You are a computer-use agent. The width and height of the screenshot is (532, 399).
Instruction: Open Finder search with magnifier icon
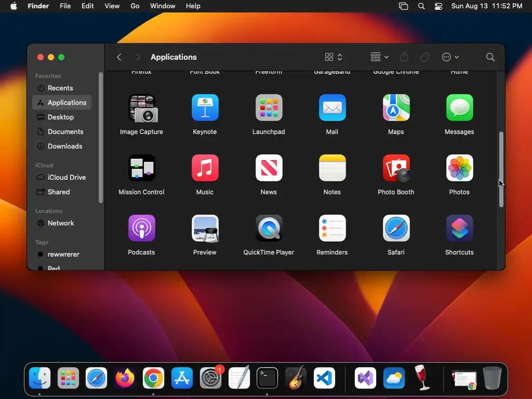click(490, 57)
